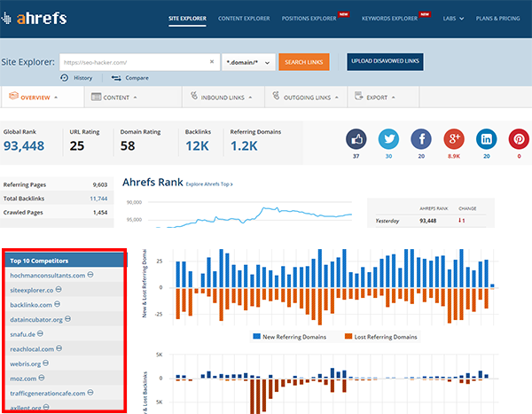Click the LinkedIn share icon
532x414 pixels.
[x=484, y=139]
